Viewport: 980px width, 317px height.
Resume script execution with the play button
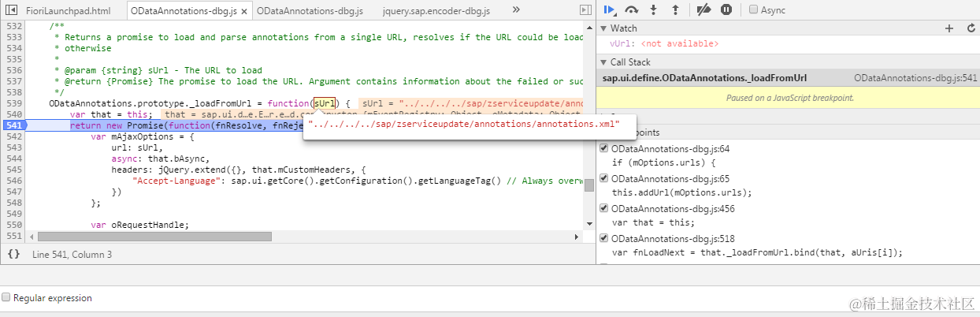609,10
